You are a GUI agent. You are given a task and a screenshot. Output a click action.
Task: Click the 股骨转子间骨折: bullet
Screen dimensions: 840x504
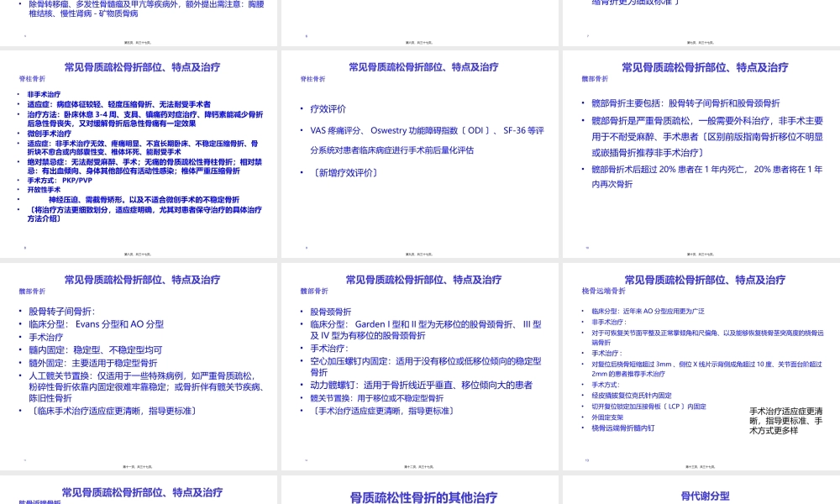click(61, 311)
